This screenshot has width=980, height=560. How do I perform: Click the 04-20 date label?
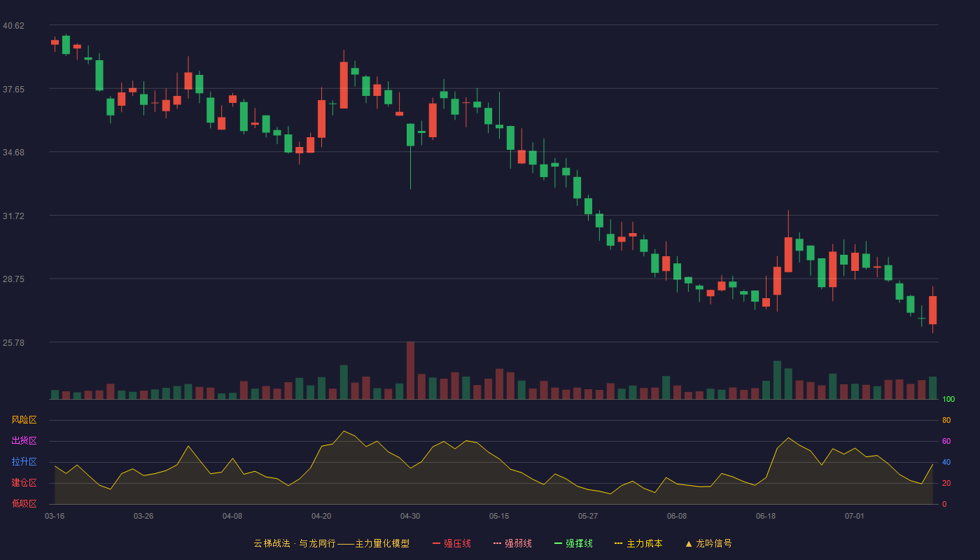(x=321, y=516)
